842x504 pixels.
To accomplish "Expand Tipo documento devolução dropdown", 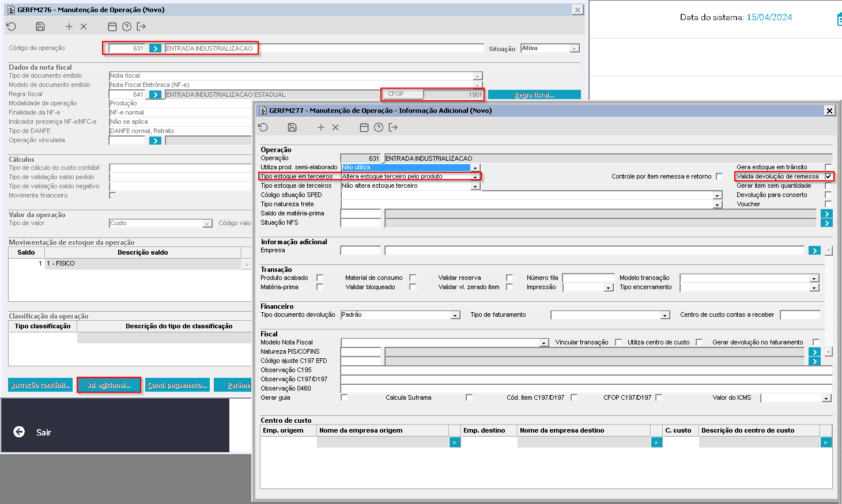I will tap(455, 315).
